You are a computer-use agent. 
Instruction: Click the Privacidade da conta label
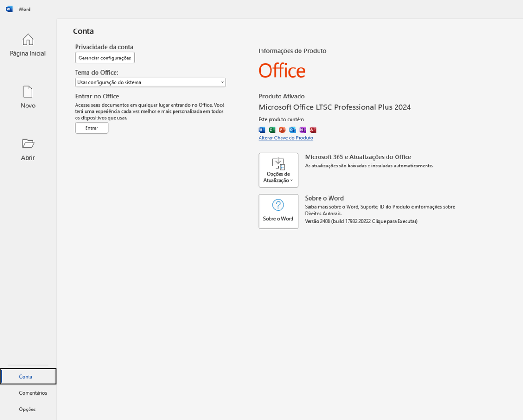pos(104,47)
